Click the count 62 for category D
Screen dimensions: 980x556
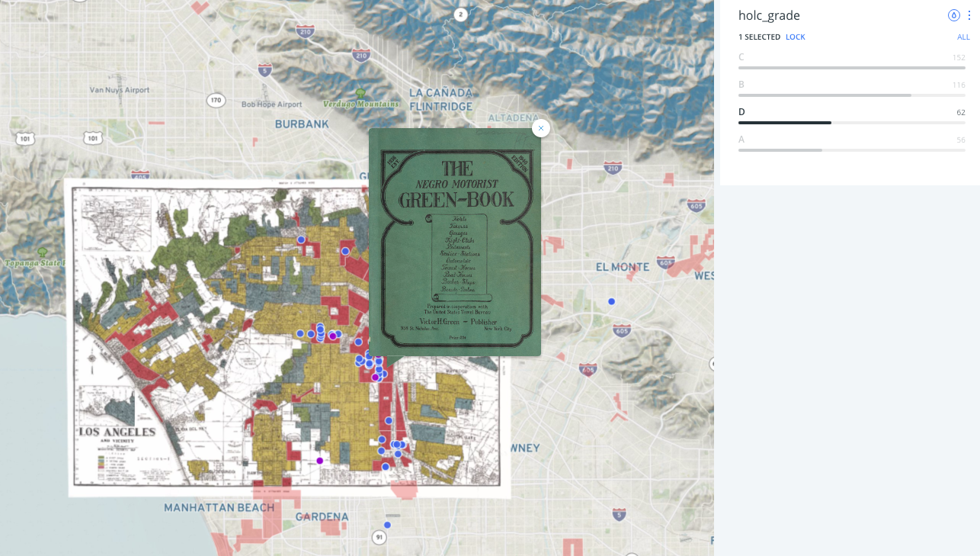point(961,112)
